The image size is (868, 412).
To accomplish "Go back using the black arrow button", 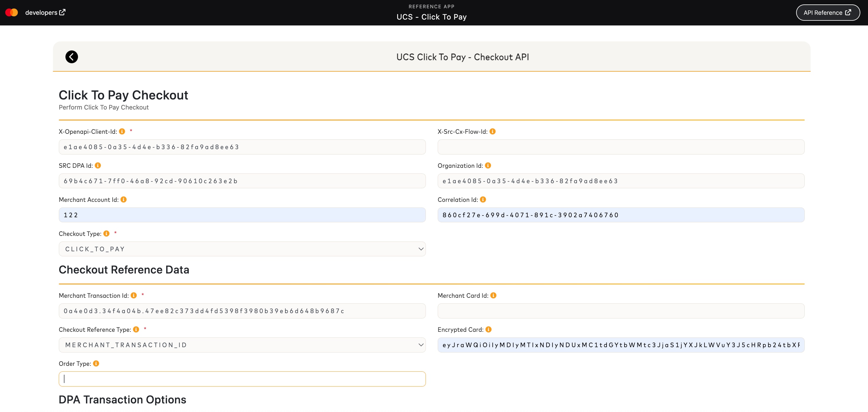I will (x=72, y=57).
